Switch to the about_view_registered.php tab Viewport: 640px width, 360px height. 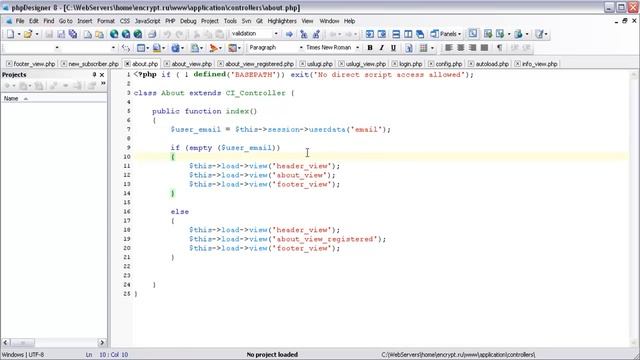(260, 64)
